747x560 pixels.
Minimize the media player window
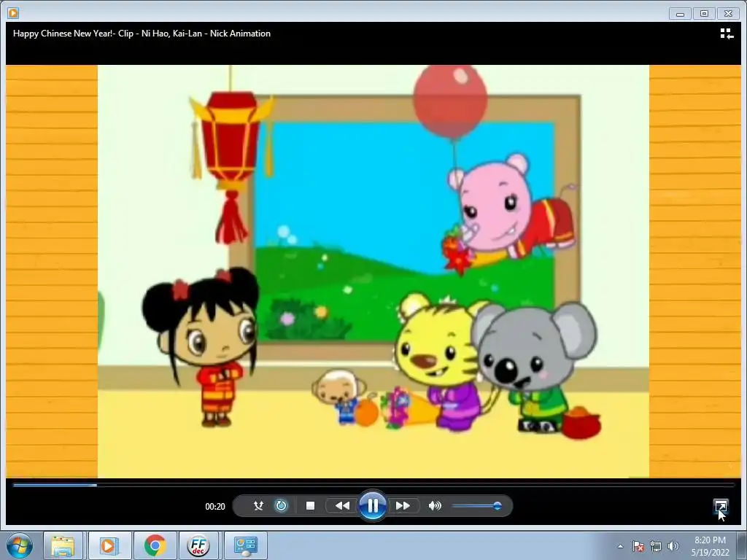click(x=681, y=14)
